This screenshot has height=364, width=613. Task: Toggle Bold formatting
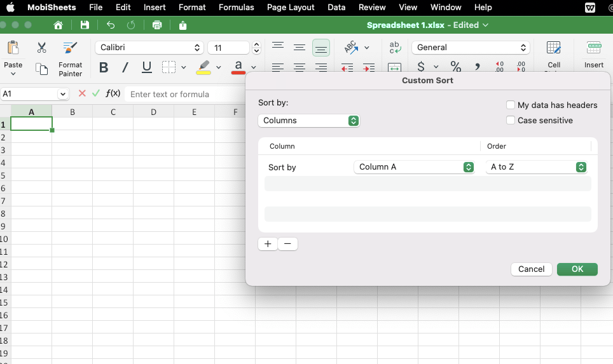point(104,67)
